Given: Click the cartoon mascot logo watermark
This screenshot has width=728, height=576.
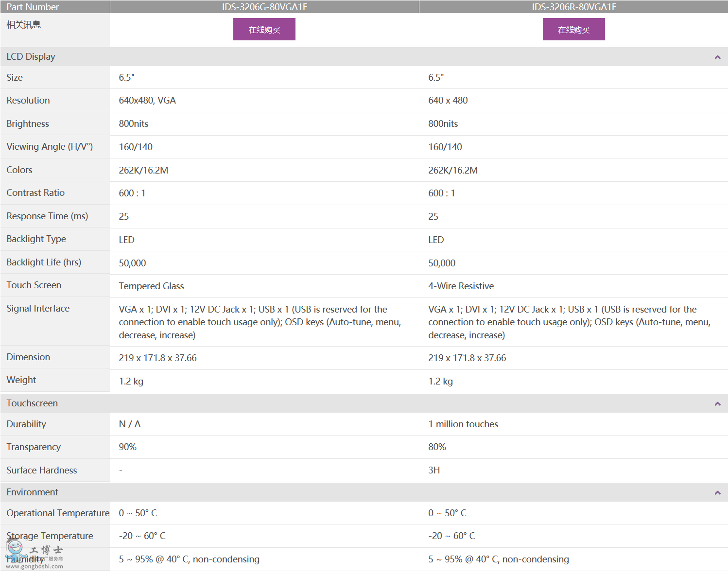Looking at the screenshot, I should click(x=15, y=550).
